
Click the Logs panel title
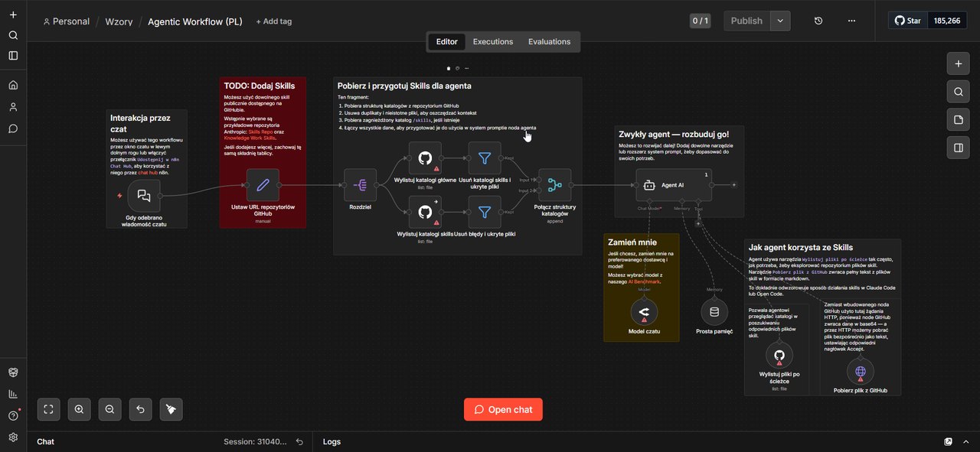pos(332,441)
